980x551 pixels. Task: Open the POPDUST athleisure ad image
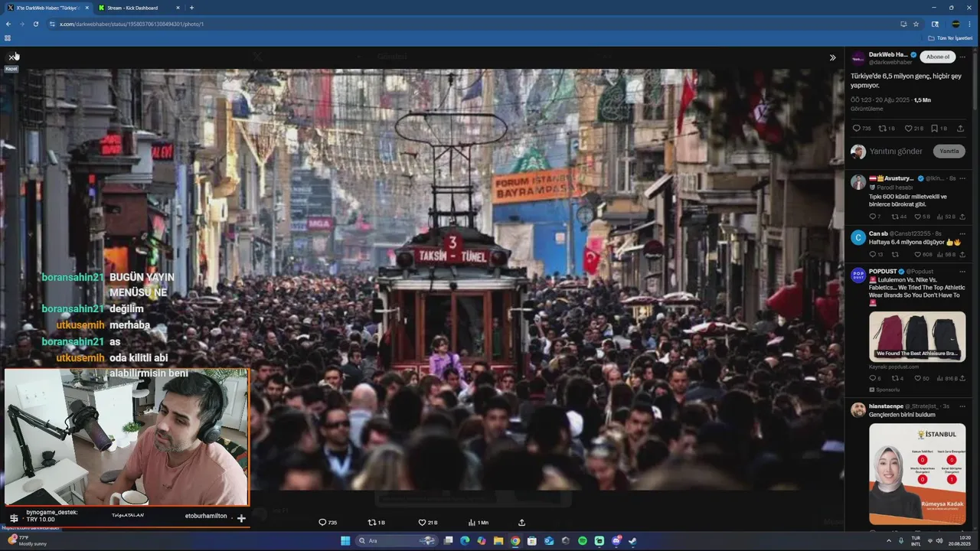coord(917,336)
